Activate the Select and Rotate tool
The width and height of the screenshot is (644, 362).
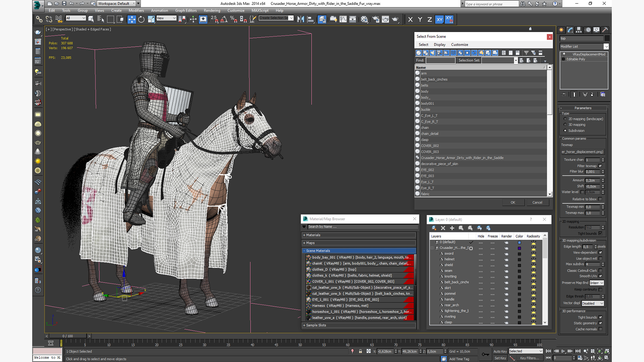point(141,19)
